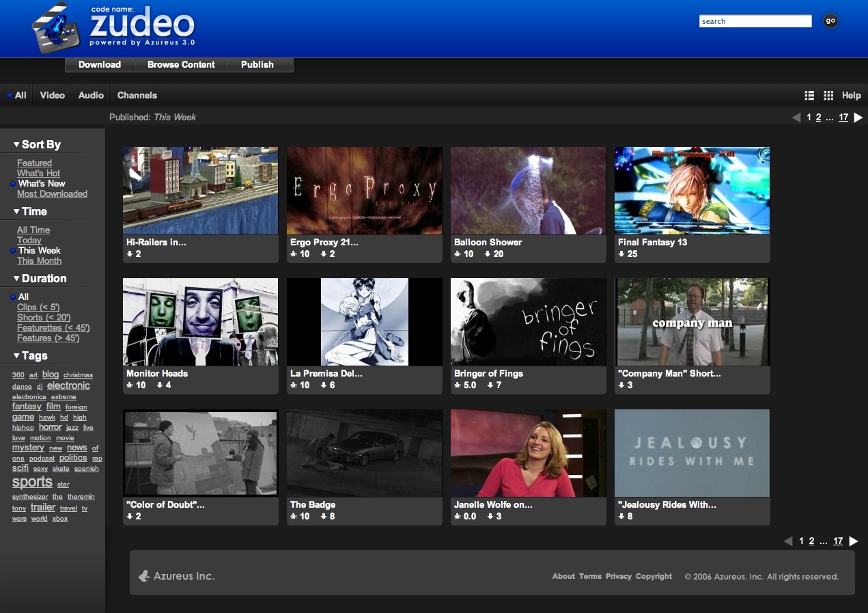Filter to Audio content
868x613 pixels.
pos(91,96)
